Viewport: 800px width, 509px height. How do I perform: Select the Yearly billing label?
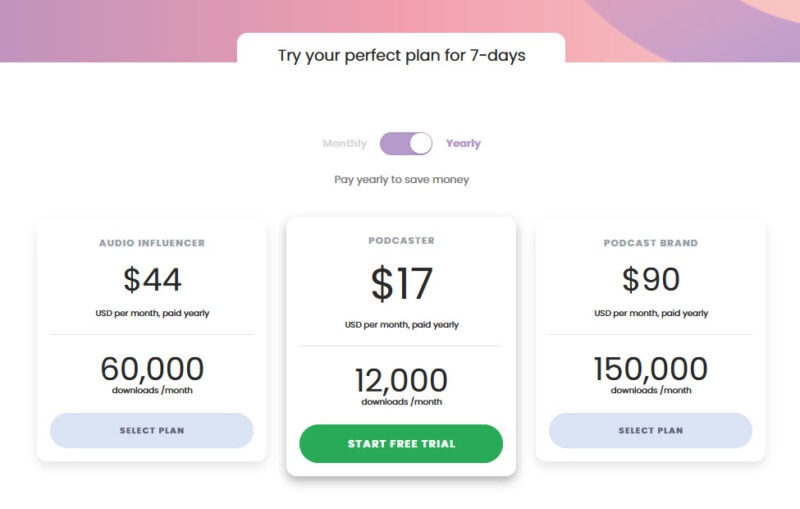(463, 143)
